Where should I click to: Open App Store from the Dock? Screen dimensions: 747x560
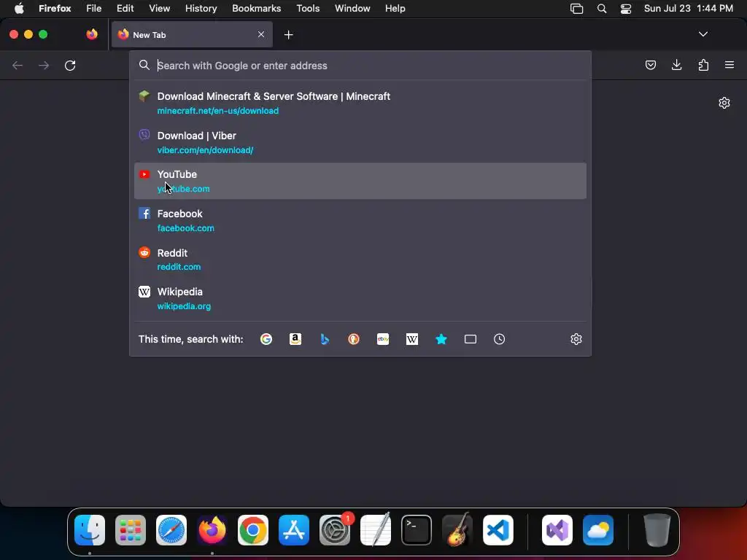(294, 529)
